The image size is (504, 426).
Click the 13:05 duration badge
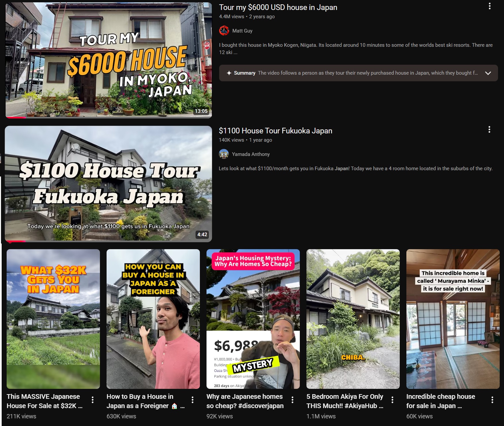201,111
